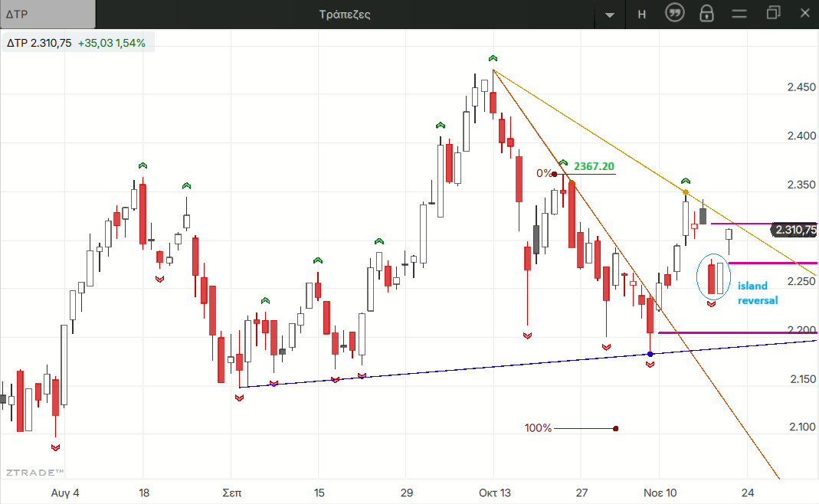Click the 2367.20 green price label
The height and width of the screenshot is (504, 819).
point(593,166)
